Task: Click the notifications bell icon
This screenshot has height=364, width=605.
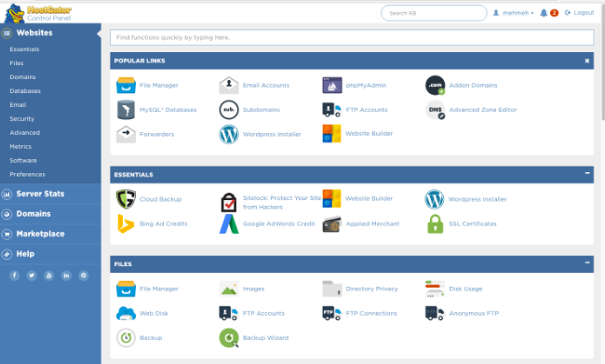Action: pyautogui.click(x=544, y=13)
